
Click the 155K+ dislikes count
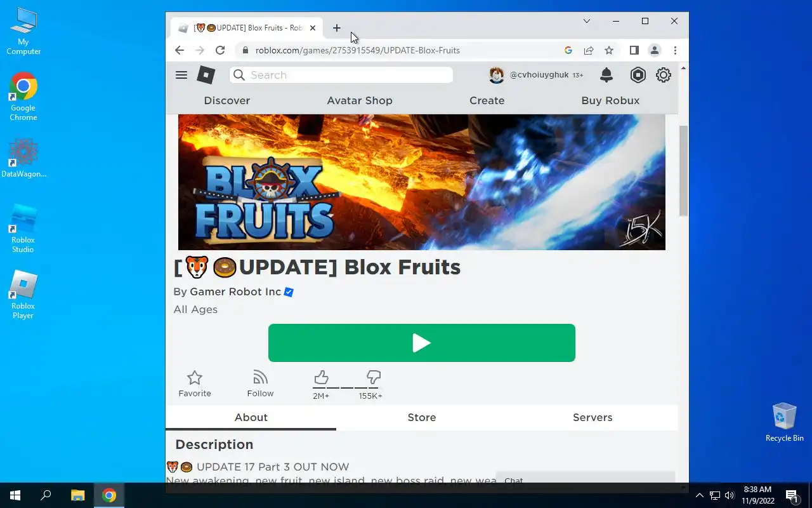[370, 396]
